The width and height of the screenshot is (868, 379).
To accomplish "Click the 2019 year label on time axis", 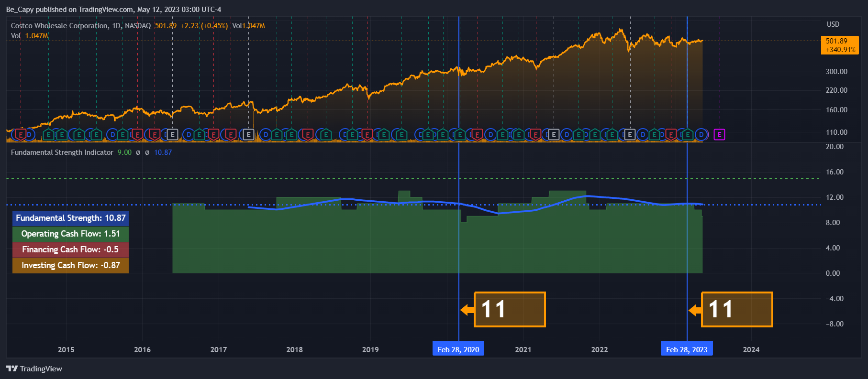I will [x=370, y=350].
